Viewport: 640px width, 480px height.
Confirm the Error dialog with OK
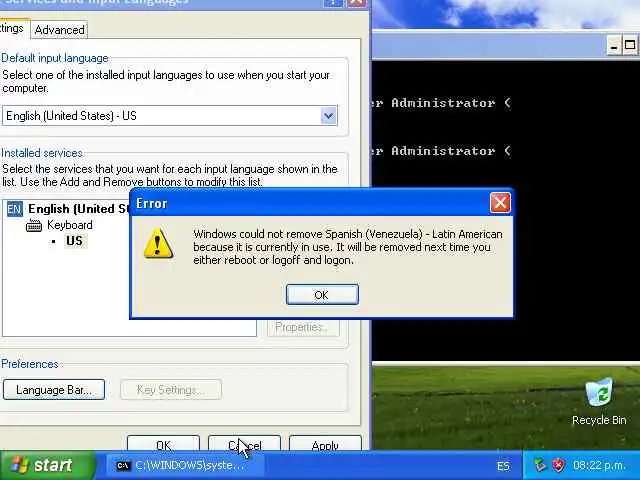pos(322,295)
